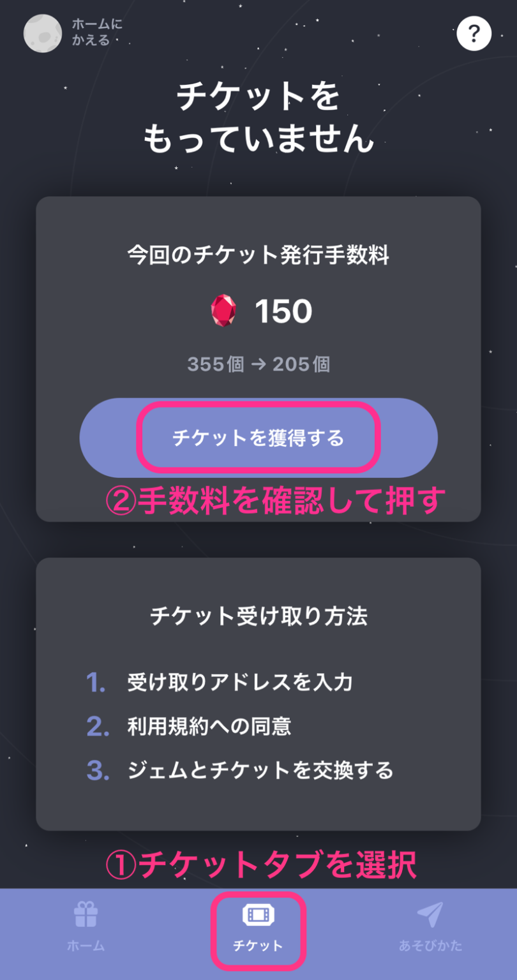
Task: Click the red gem icon beside 150
Action: click(x=223, y=311)
